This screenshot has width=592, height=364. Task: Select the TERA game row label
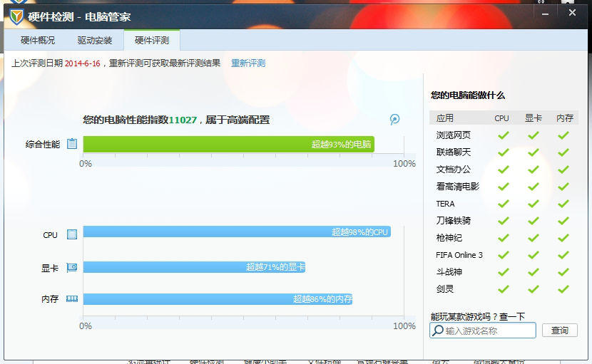pyautogui.click(x=446, y=204)
